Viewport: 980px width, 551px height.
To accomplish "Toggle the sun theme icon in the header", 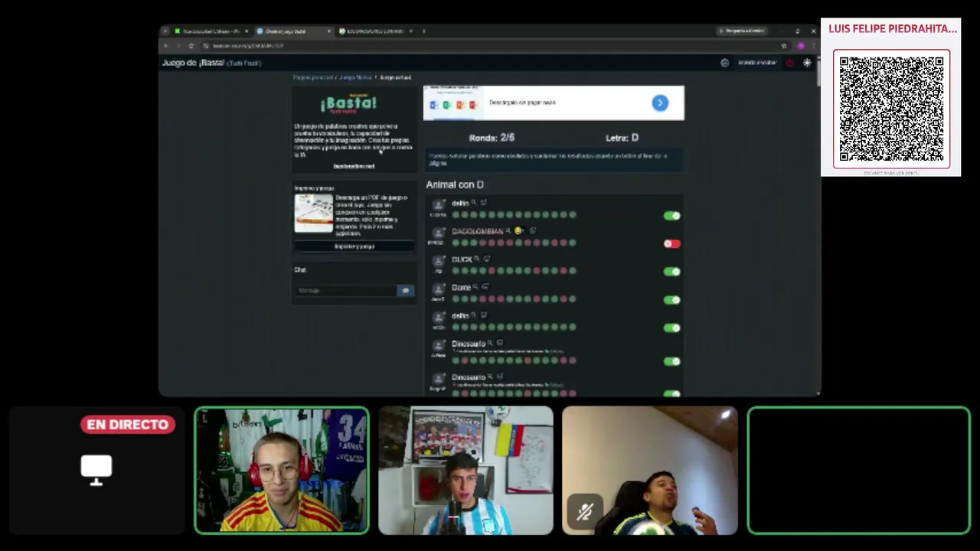I will pos(807,63).
